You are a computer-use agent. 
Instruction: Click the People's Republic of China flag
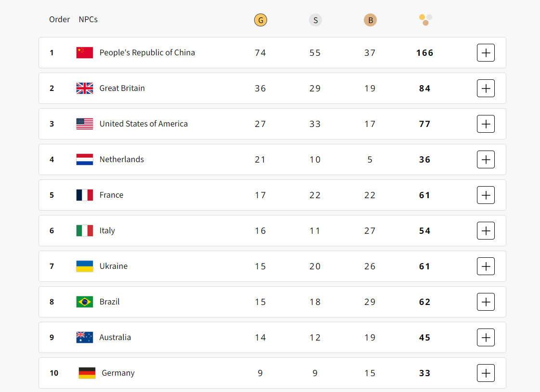[x=85, y=52]
